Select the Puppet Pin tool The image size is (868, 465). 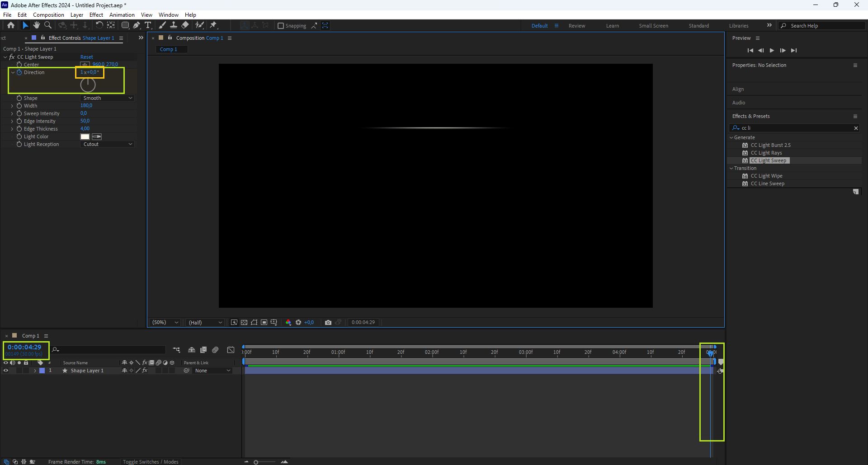[x=213, y=25]
